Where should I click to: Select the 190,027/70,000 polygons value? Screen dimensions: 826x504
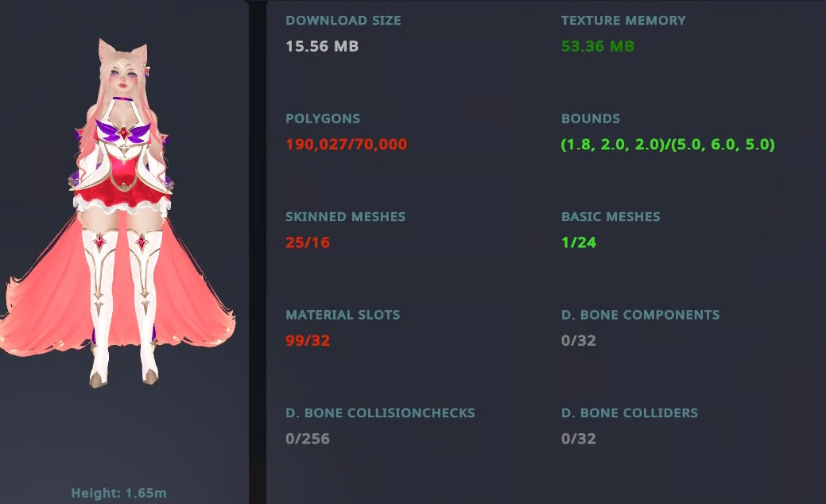click(x=346, y=145)
